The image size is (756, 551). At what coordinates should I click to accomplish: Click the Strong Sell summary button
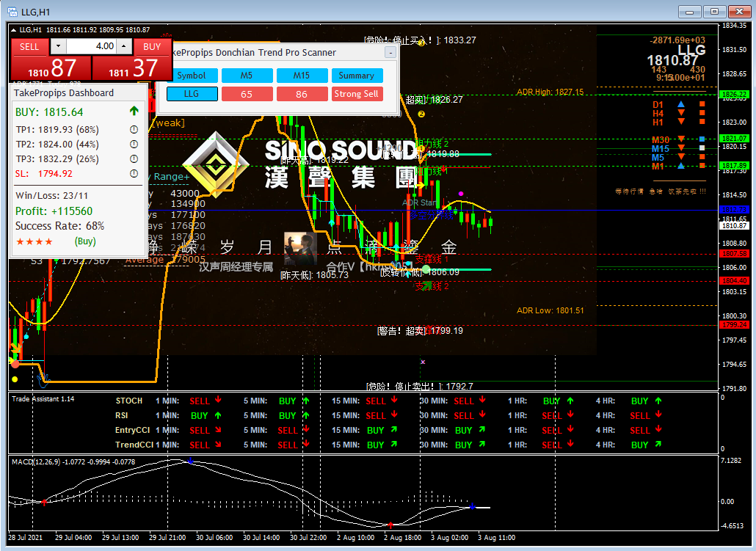357,94
